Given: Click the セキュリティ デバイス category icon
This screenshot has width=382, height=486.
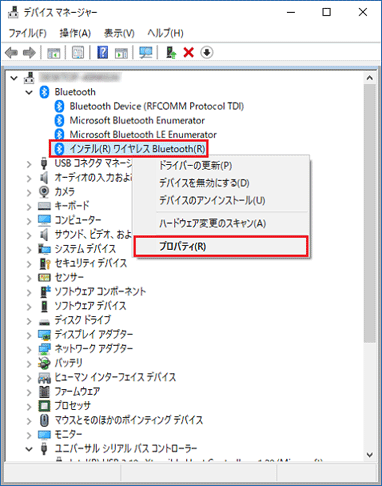Looking at the screenshot, I should (45, 263).
